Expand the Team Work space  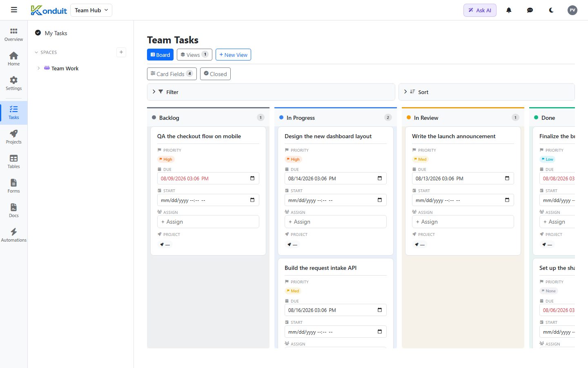(x=39, y=68)
